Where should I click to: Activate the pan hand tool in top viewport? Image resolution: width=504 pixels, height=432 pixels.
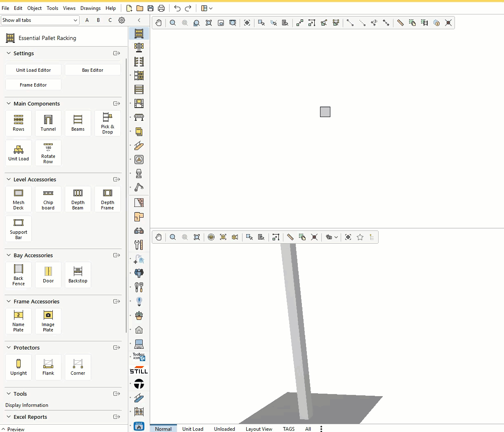click(x=159, y=23)
